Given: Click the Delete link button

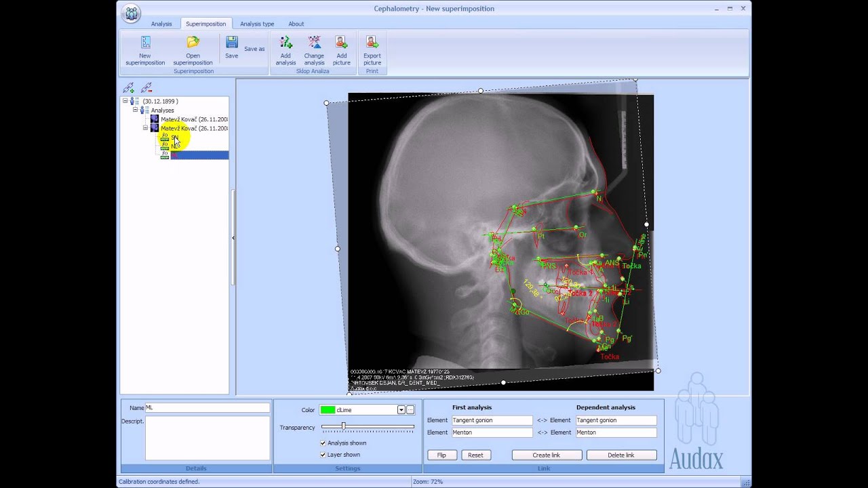Looking at the screenshot, I should pyautogui.click(x=621, y=455).
